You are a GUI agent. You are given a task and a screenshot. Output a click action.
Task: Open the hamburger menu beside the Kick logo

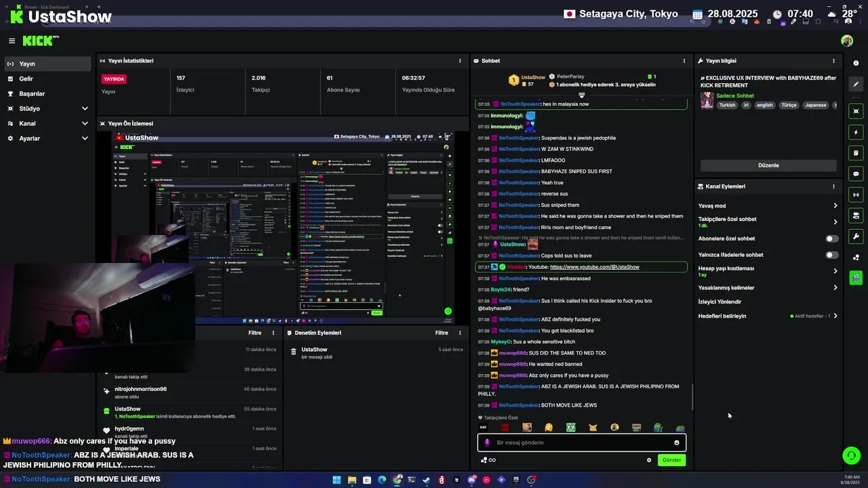coord(12,41)
